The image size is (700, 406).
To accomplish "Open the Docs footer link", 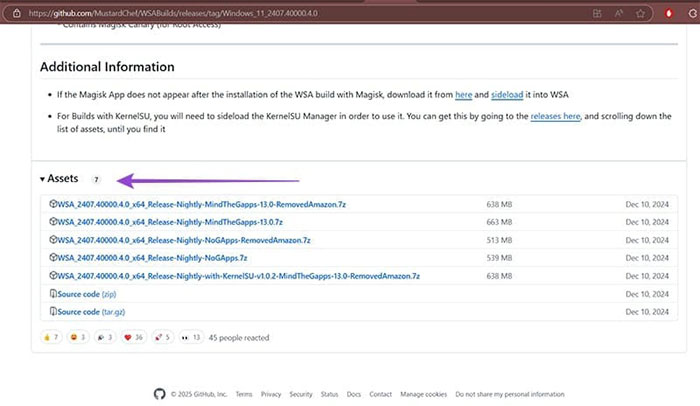I will pyautogui.click(x=354, y=394).
